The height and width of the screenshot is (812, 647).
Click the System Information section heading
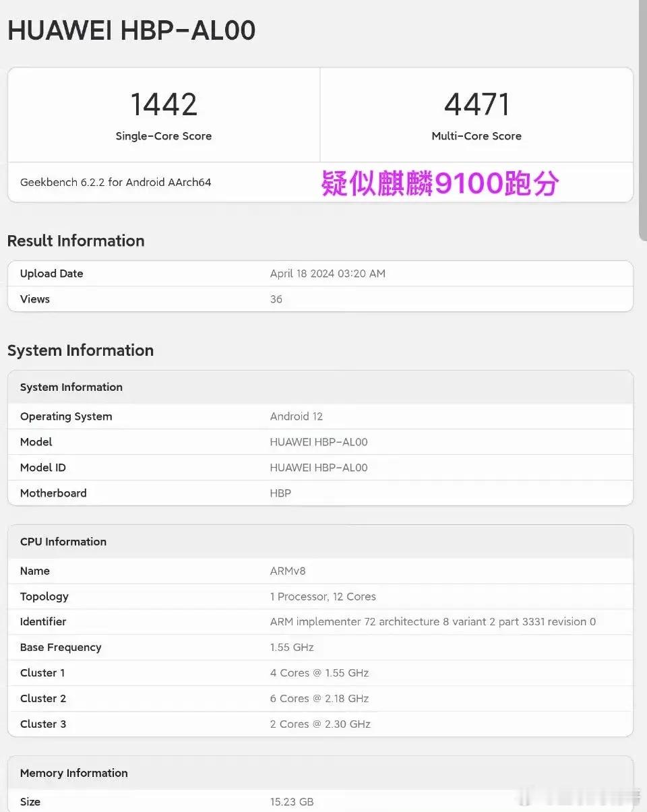(x=81, y=350)
